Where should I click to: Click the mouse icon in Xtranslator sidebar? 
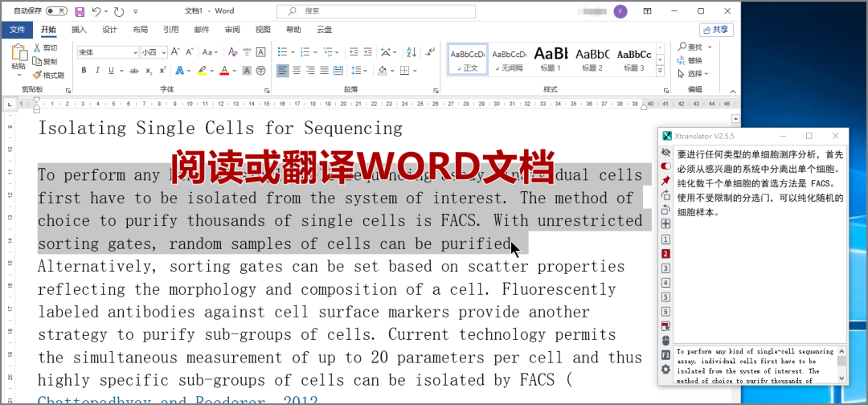pyautogui.click(x=666, y=340)
